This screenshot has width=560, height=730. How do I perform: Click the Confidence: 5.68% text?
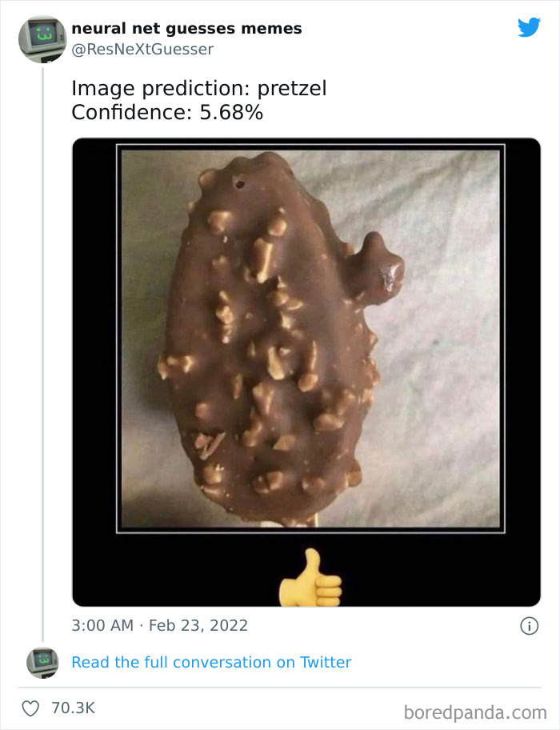(x=167, y=112)
